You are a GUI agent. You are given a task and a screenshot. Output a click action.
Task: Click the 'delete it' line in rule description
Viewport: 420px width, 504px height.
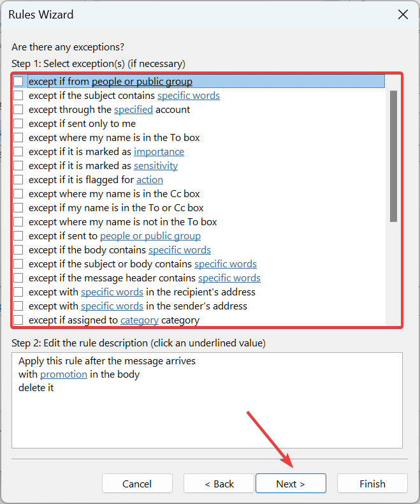click(x=36, y=388)
